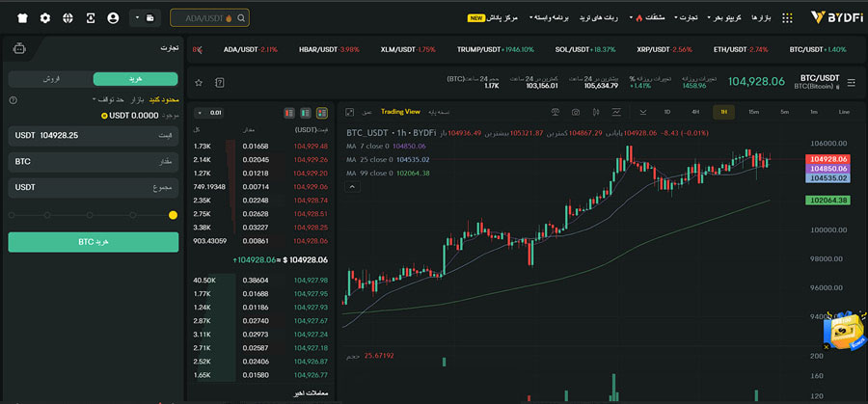Select ADA/USDT in ticker bar
868x404 pixels.
pyautogui.click(x=250, y=49)
